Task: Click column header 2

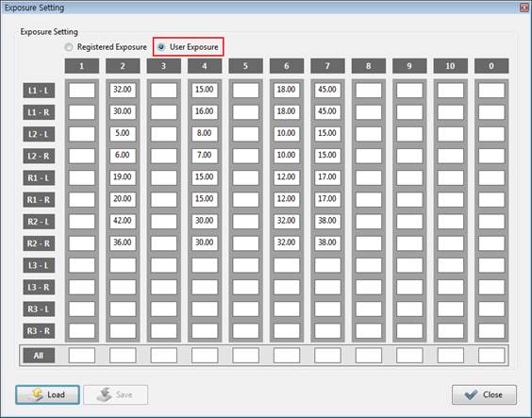Action: point(123,66)
